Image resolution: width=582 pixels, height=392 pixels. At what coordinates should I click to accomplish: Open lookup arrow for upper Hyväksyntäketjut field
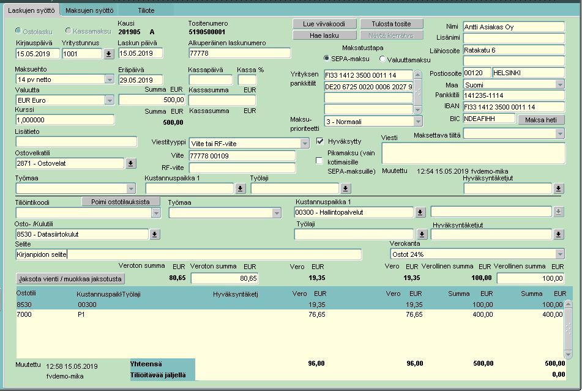click(558, 188)
